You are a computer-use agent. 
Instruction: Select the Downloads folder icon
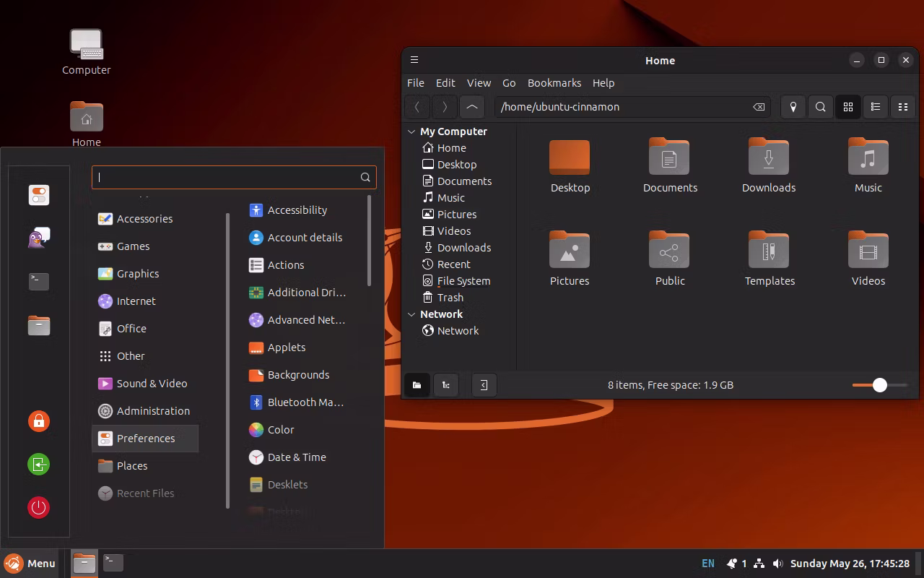(769, 157)
